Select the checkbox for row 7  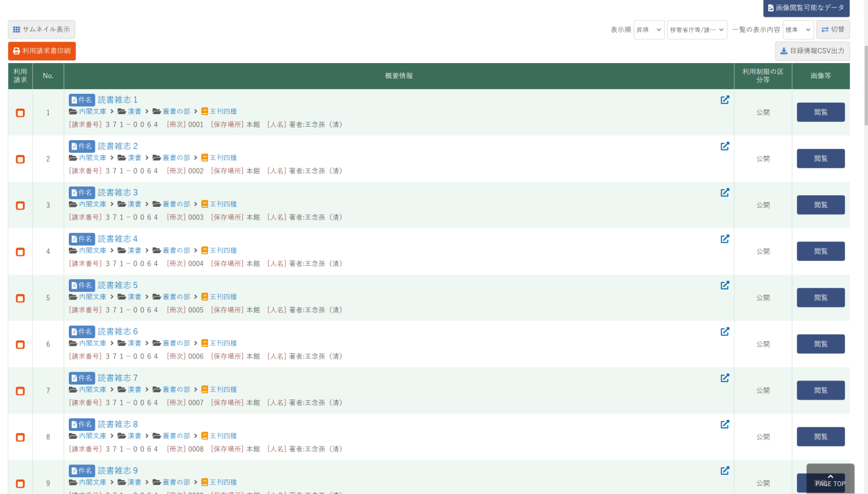point(20,391)
